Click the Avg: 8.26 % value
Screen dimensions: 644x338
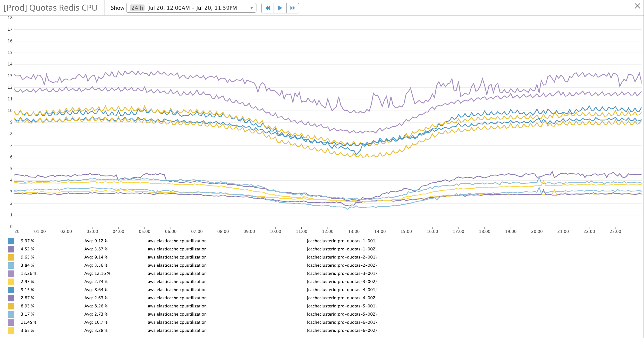click(96, 306)
